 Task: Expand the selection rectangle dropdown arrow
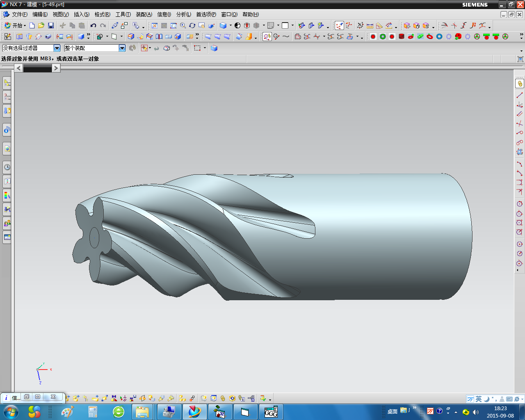coord(205,48)
